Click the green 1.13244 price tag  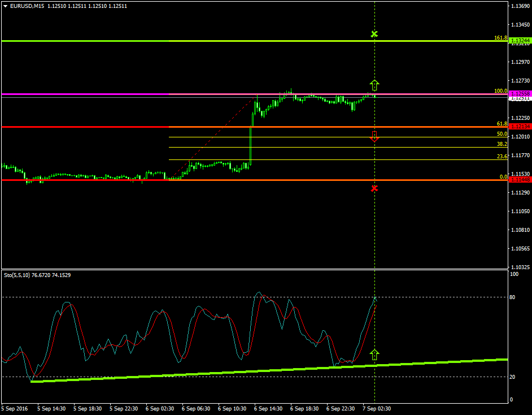click(x=519, y=41)
